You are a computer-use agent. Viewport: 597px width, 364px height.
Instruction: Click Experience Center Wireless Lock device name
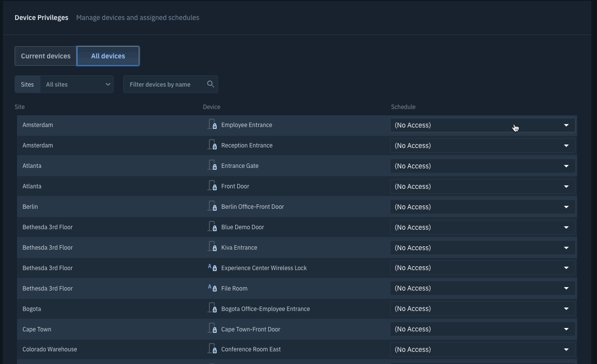pyautogui.click(x=264, y=268)
